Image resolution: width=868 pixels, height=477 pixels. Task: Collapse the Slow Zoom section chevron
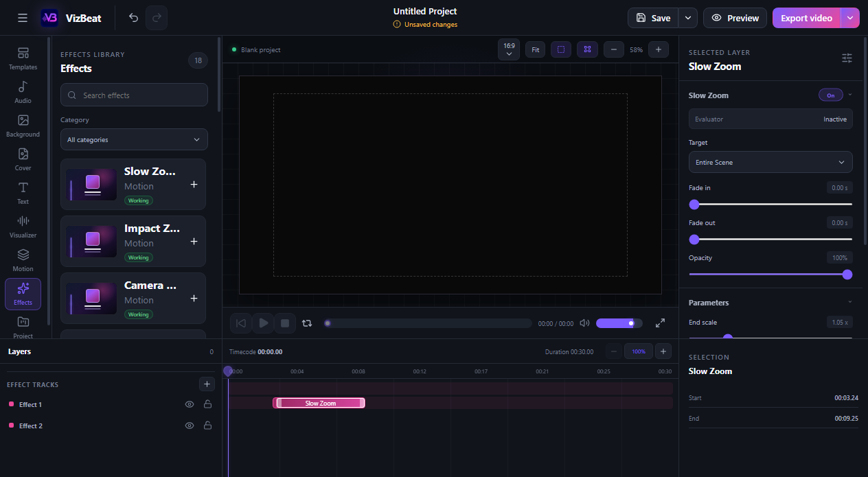tap(850, 95)
